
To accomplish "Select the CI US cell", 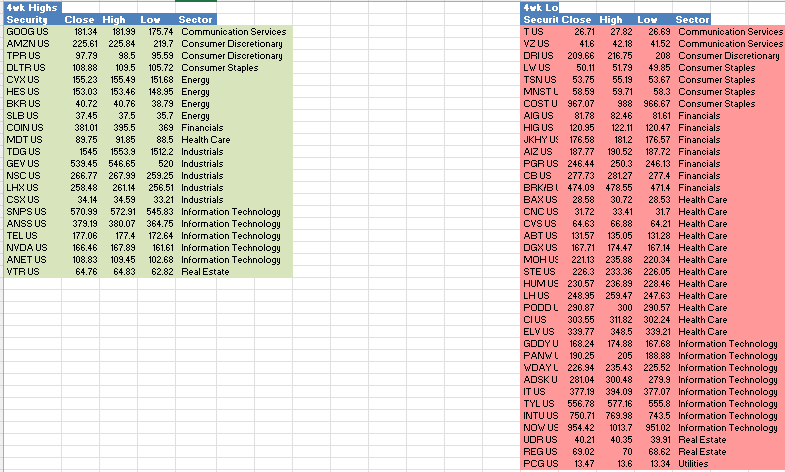I will click(540, 320).
